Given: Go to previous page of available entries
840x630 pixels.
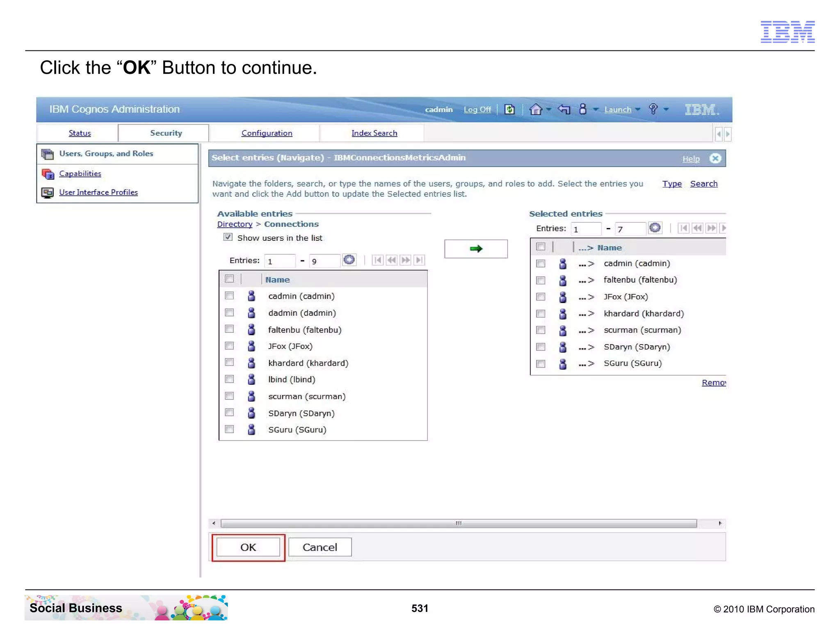Looking at the screenshot, I should point(392,260).
